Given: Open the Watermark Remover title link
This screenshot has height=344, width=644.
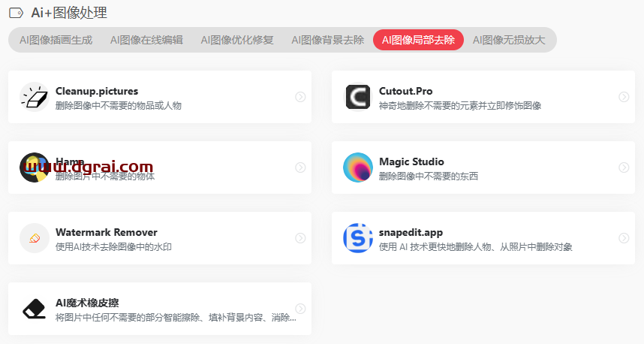Looking at the screenshot, I should coord(107,232).
